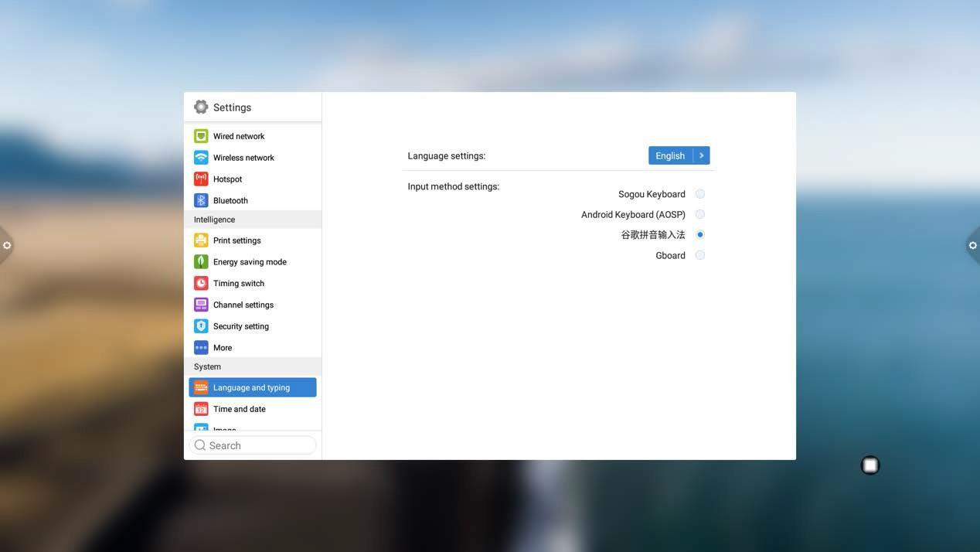Open the English language dropdown

[x=670, y=155]
